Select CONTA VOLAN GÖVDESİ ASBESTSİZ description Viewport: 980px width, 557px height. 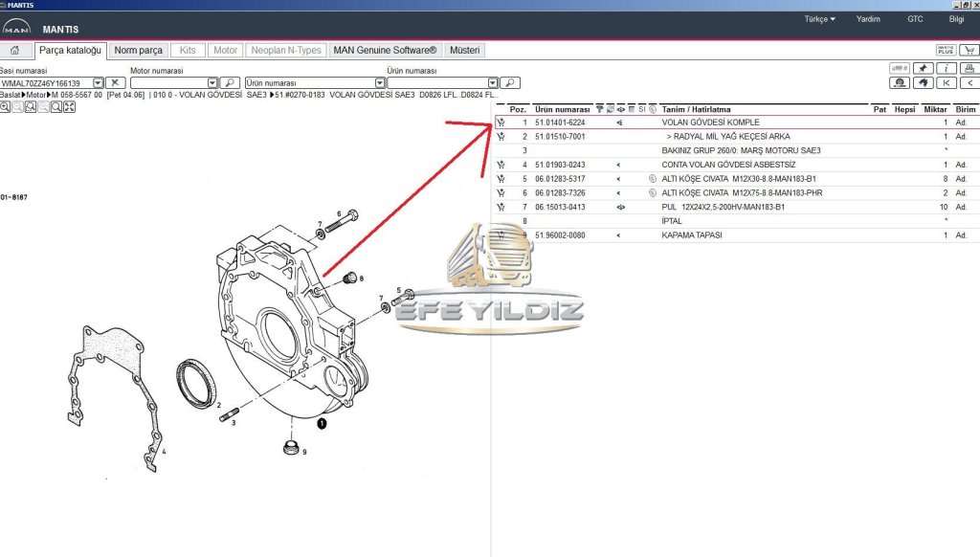(728, 165)
